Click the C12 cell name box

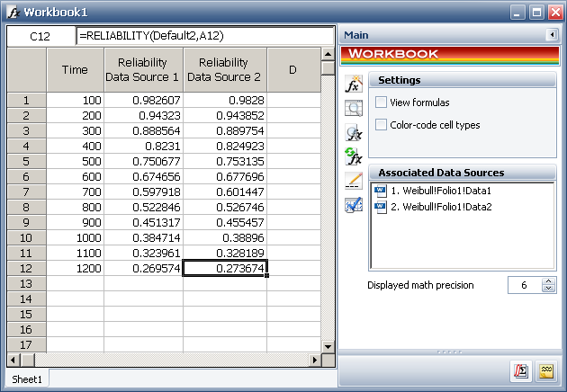(40, 37)
